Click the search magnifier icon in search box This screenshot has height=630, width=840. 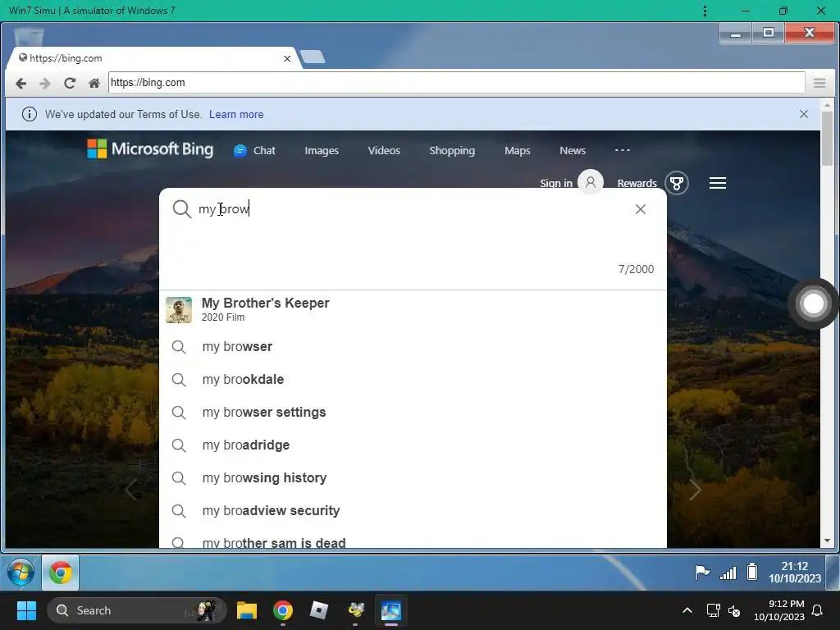(182, 209)
